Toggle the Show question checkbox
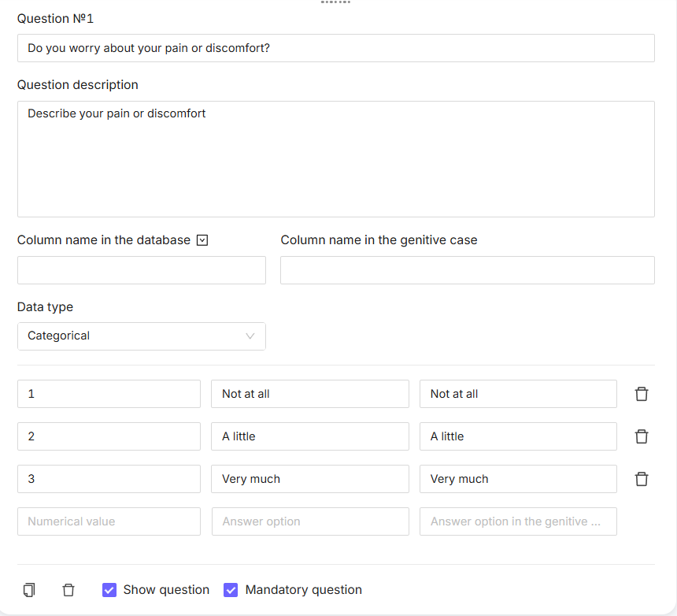This screenshot has width=677, height=616. tap(109, 590)
